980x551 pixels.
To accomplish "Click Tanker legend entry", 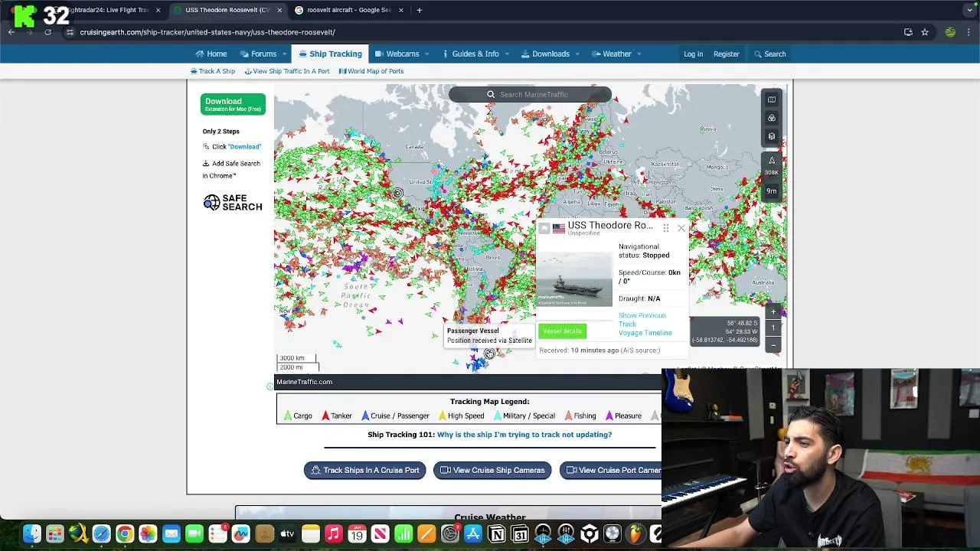I will coord(337,416).
